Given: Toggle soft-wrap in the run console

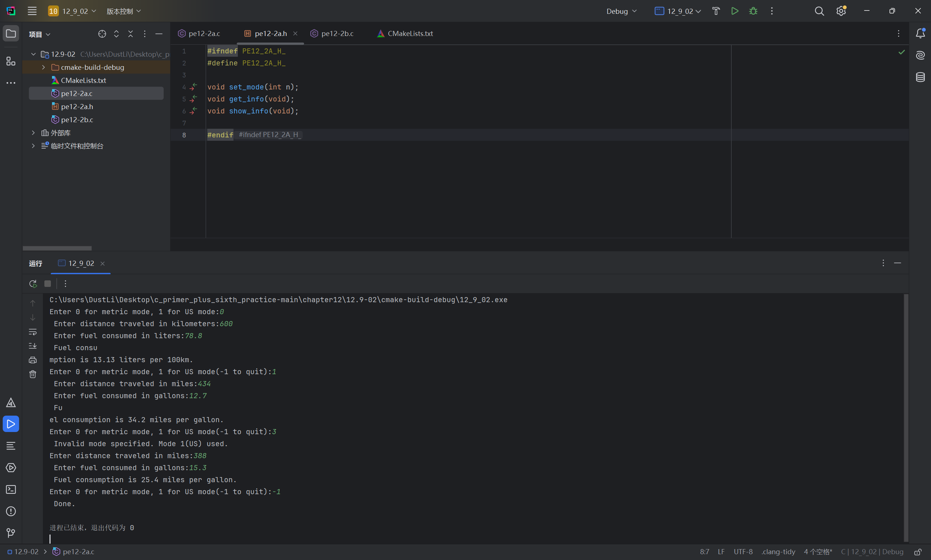Looking at the screenshot, I should (33, 332).
